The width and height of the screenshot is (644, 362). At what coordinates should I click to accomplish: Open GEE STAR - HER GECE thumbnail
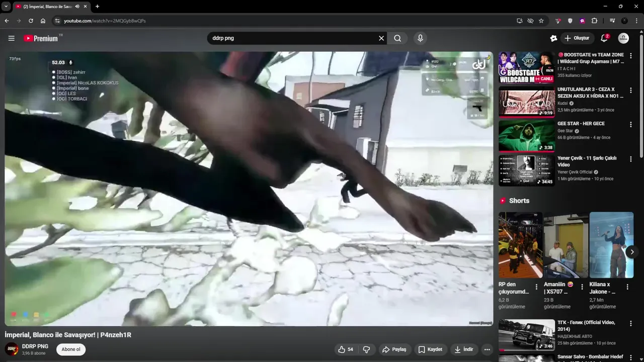(527, 136)
